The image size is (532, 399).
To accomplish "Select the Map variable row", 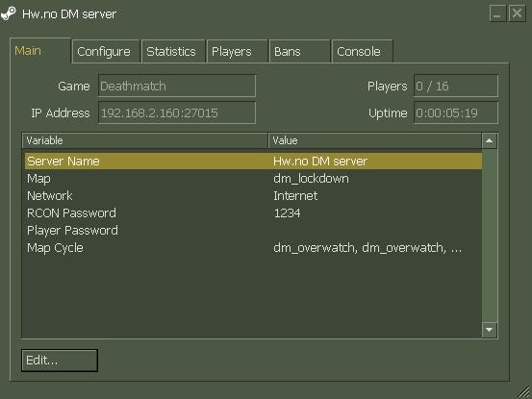I will 253,179.
